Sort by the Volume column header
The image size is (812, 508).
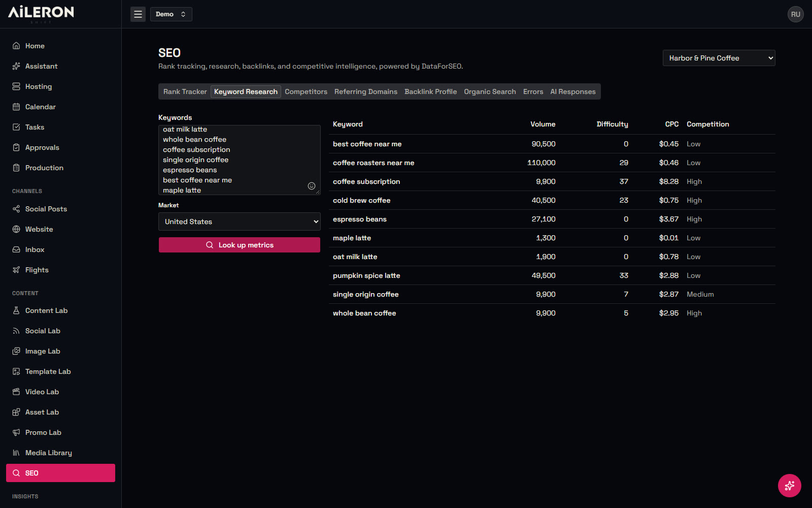point(543,124)
